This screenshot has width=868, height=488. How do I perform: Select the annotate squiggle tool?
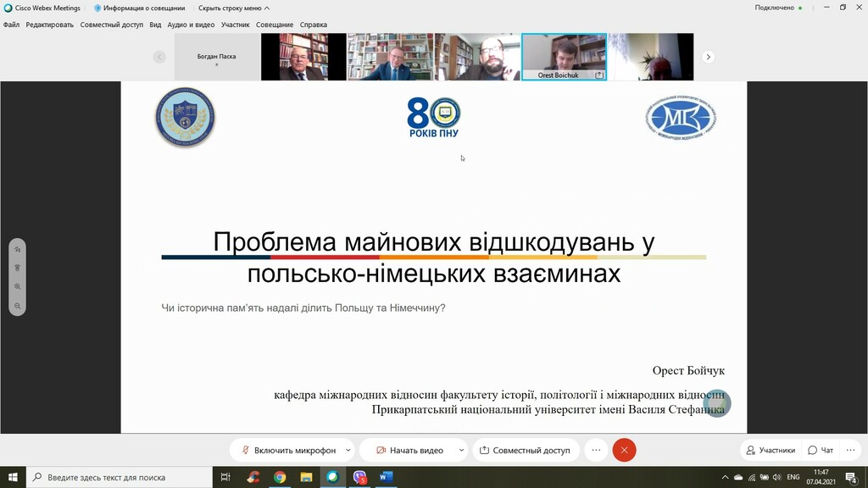(17, 249)
